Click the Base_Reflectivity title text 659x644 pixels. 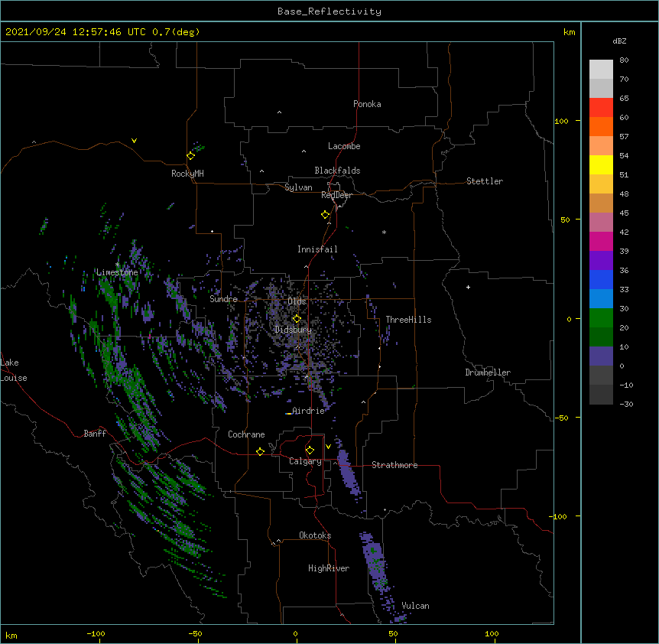329,11
